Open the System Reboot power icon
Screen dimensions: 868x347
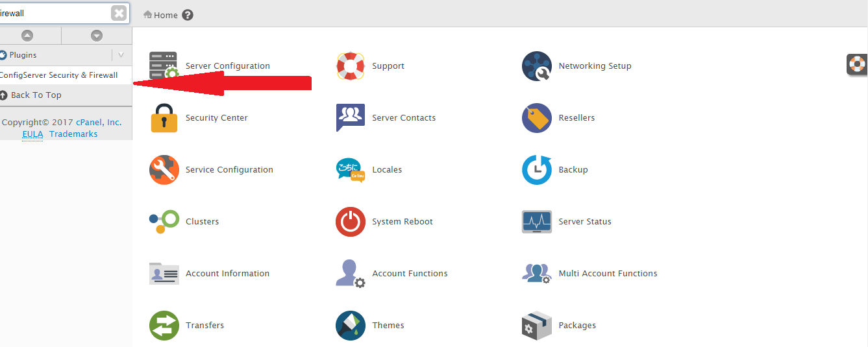[351, 222]
